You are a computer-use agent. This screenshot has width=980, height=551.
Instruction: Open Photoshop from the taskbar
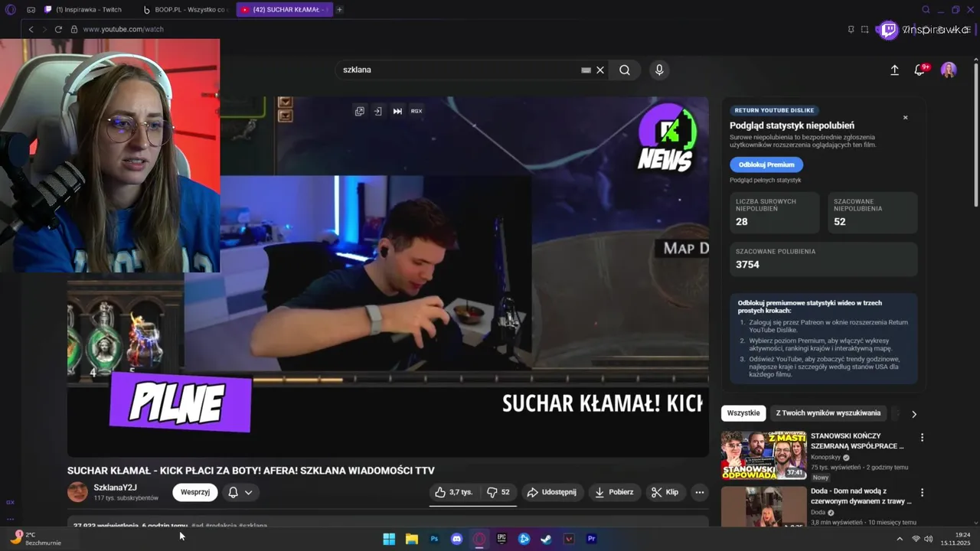(x=434, y=539)
